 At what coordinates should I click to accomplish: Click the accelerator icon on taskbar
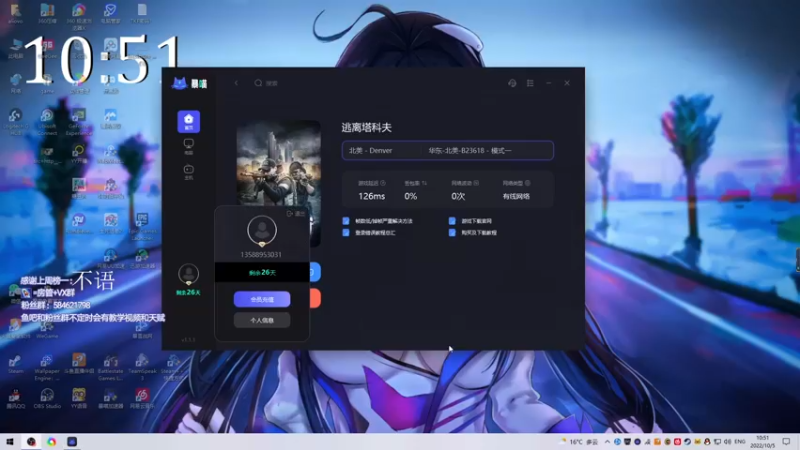pos(72,442)
